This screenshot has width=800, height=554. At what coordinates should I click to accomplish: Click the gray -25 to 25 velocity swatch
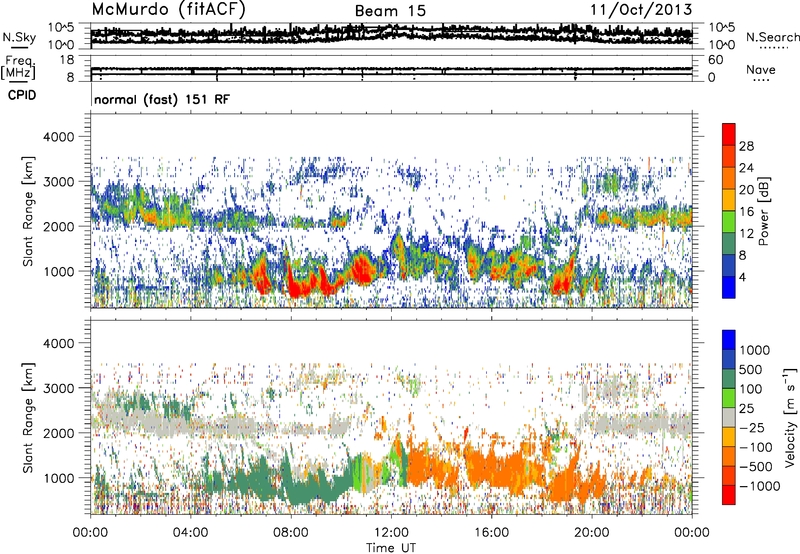[x=729, y=417]
